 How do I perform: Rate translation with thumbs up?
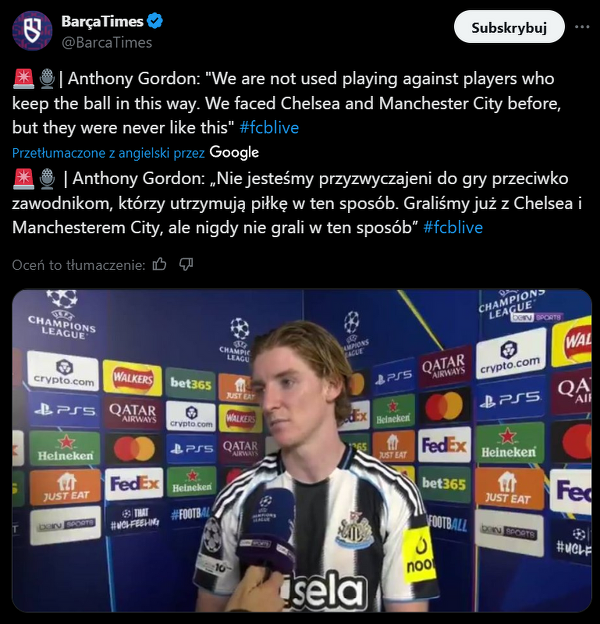tap(160, 264)
